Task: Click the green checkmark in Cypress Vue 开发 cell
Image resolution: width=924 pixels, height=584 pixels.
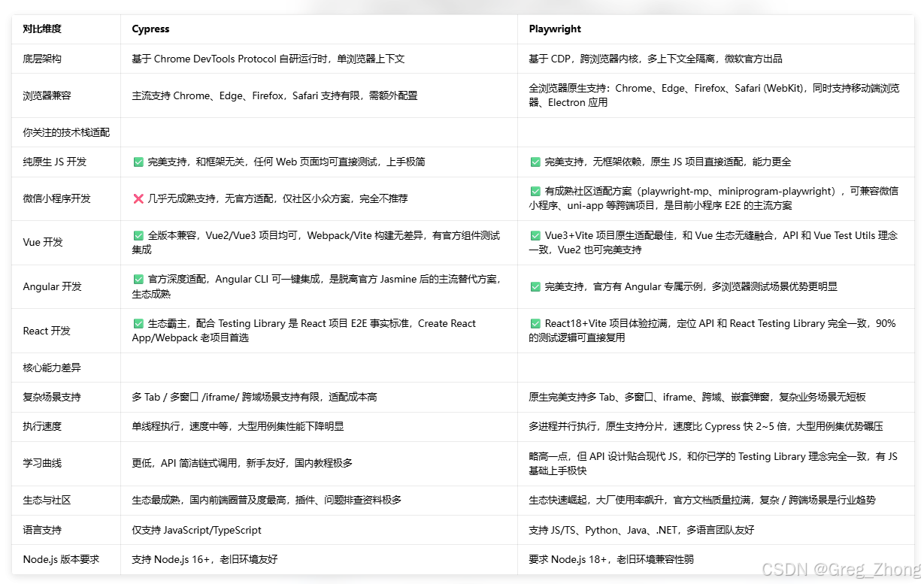Action: click(x=138, y=235)
